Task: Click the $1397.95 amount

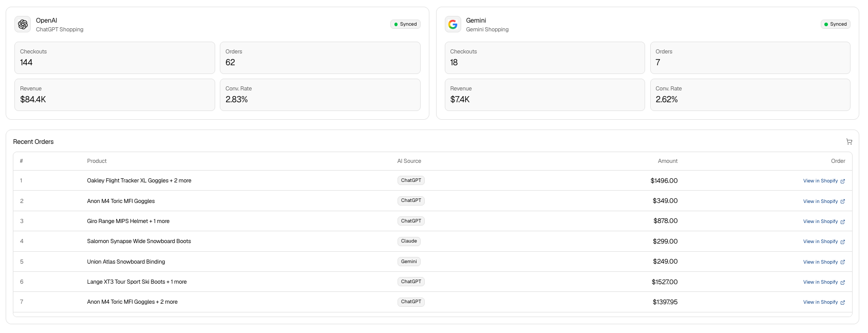Action: [665, 302]
